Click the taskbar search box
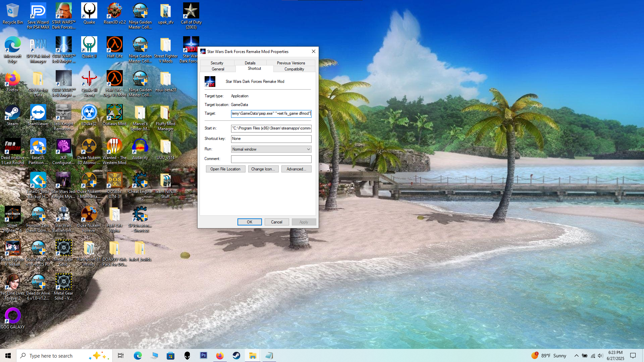This screenshot has width=644, height=362. point(64,356)
